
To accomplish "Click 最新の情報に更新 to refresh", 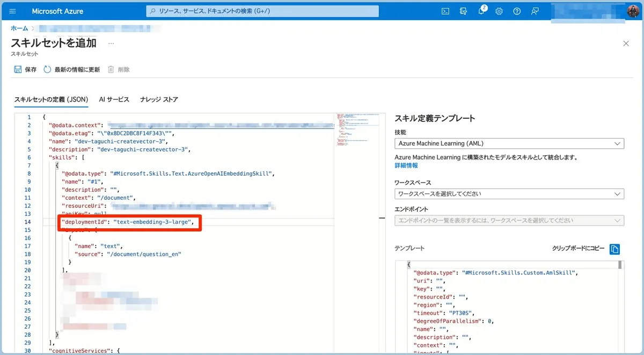I will pos(72,69).
